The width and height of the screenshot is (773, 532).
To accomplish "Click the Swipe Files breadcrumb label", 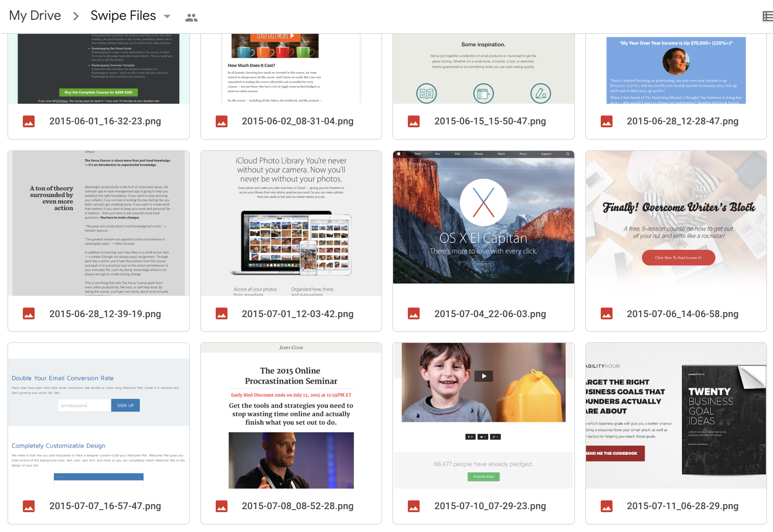I will tap(123, 15).
